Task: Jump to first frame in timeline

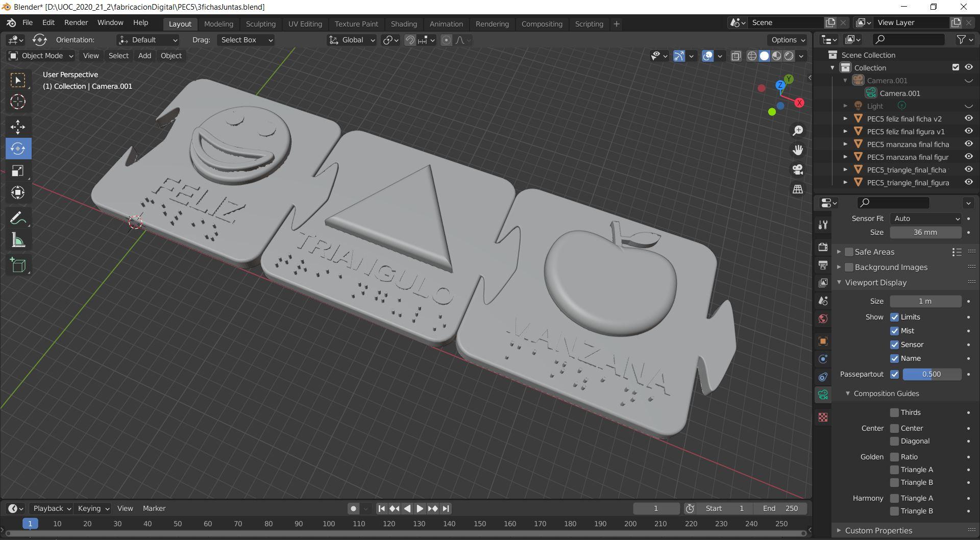Action: [381, 508]
